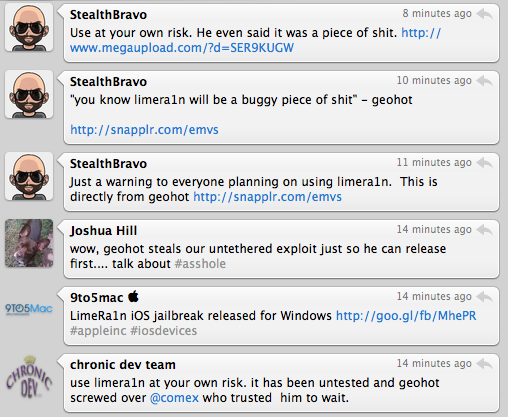Open goo.gl/fb/MhePR link

(x=406, y=315)
